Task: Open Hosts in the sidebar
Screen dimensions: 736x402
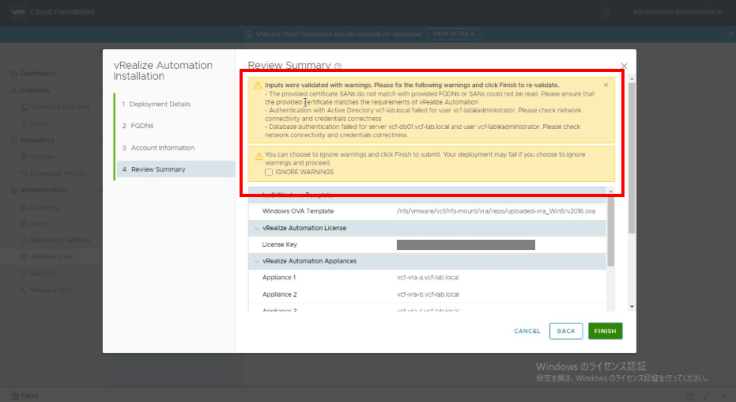Action: 38,124
